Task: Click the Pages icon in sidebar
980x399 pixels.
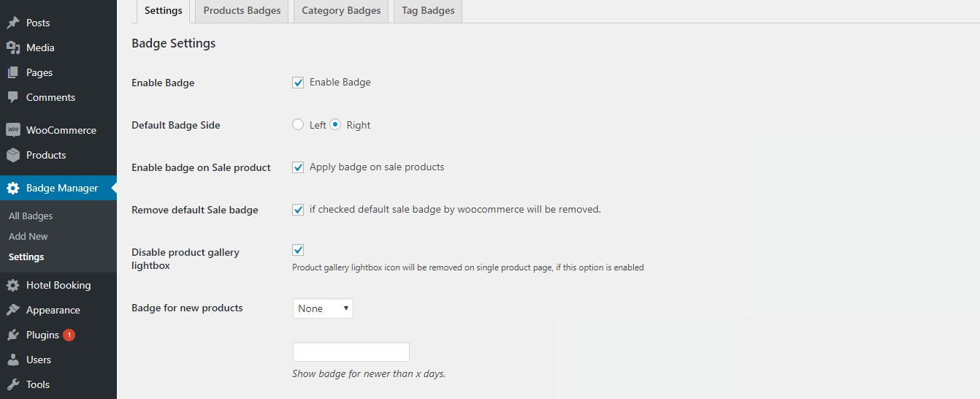Action: [x=13, y=72]
